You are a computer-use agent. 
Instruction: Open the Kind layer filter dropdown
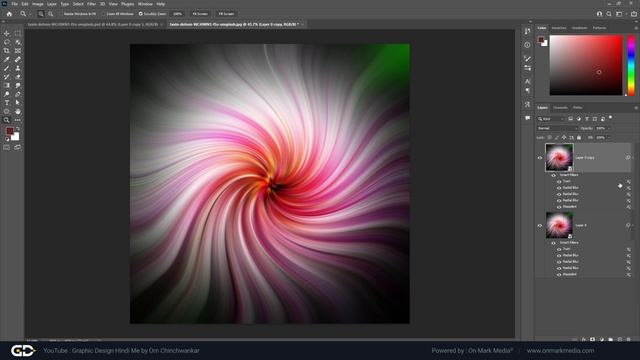pyautogui.click(x=551, y=119)
